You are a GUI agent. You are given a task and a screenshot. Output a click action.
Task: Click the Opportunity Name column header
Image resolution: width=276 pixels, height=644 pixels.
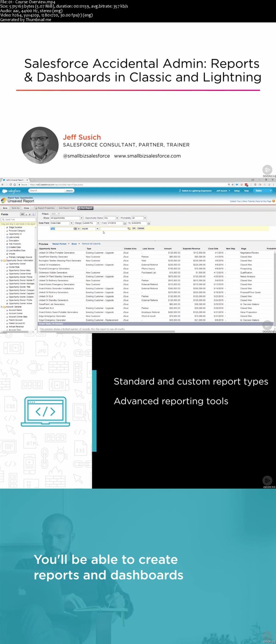click(x=47, y=249)
